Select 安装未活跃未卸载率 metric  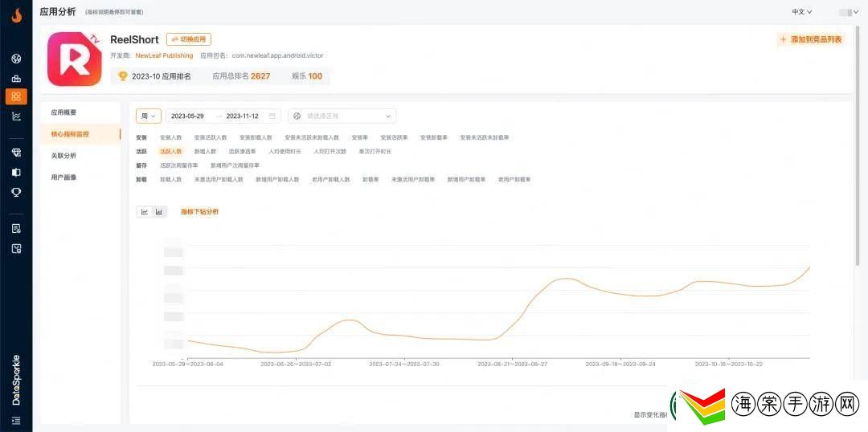tap(485, 137)
